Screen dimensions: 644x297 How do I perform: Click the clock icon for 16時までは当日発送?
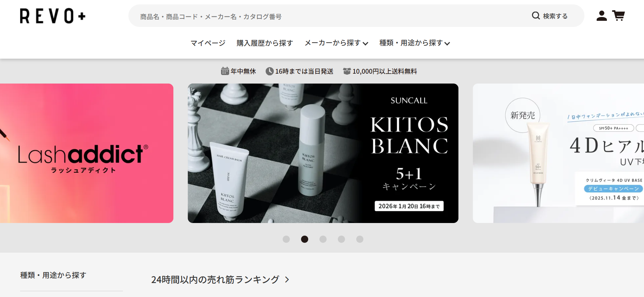pos(269,71)
